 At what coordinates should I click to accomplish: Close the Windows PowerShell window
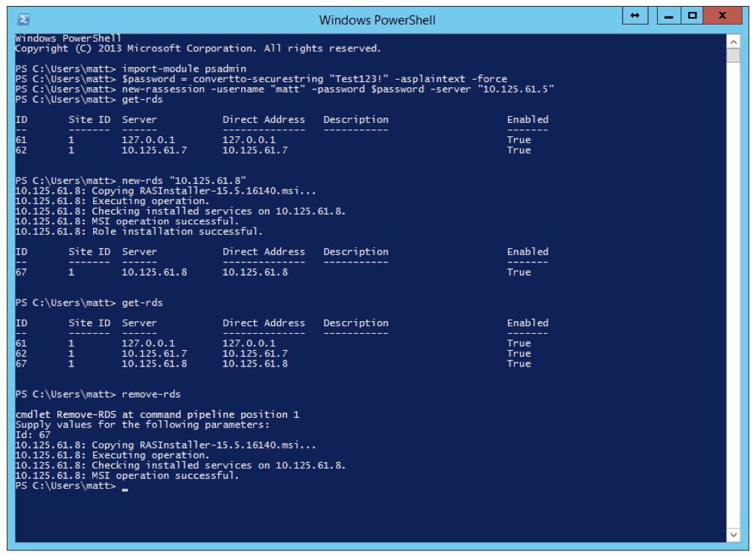click(722, 16)
